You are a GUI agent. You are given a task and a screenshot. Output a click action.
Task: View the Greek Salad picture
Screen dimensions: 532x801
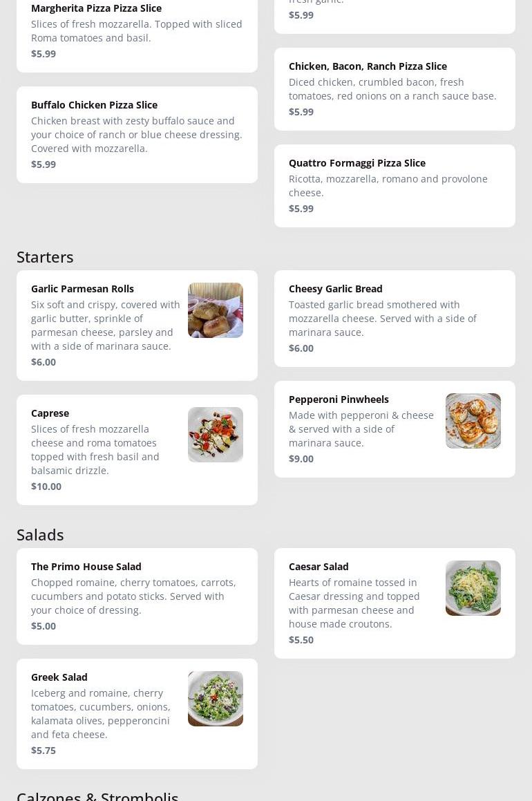[215, 699]
